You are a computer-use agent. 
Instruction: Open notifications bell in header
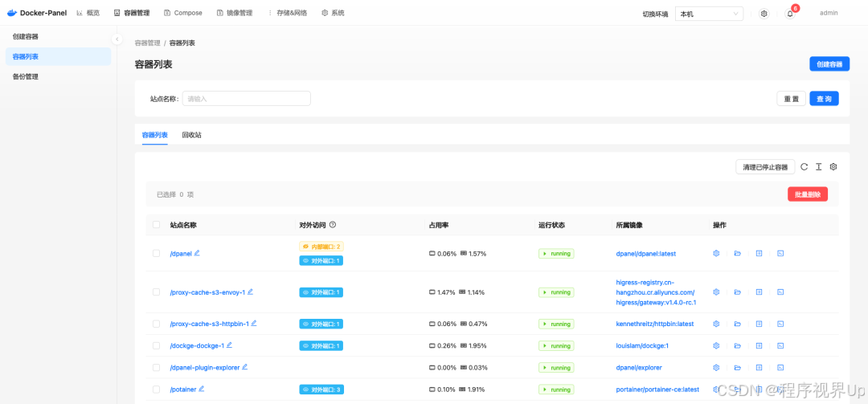point(790,14)
